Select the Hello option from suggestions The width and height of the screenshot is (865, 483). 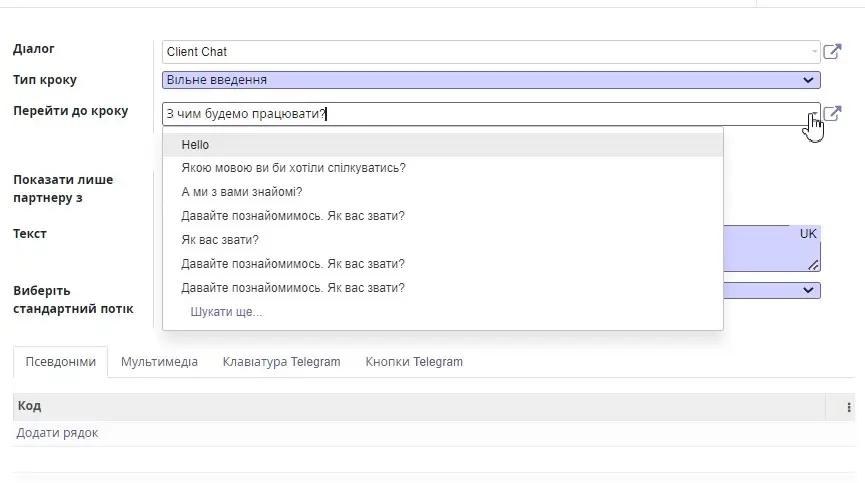[195, 145]
